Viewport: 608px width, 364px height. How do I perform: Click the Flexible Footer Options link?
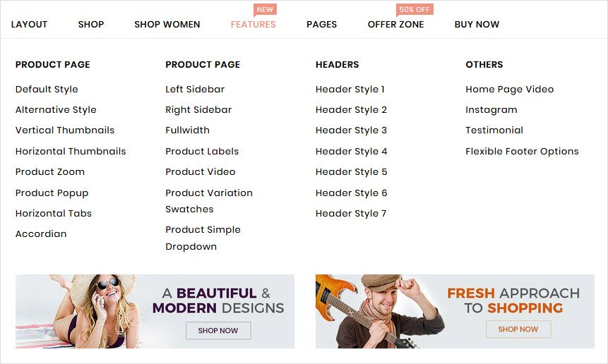point(522,152)
